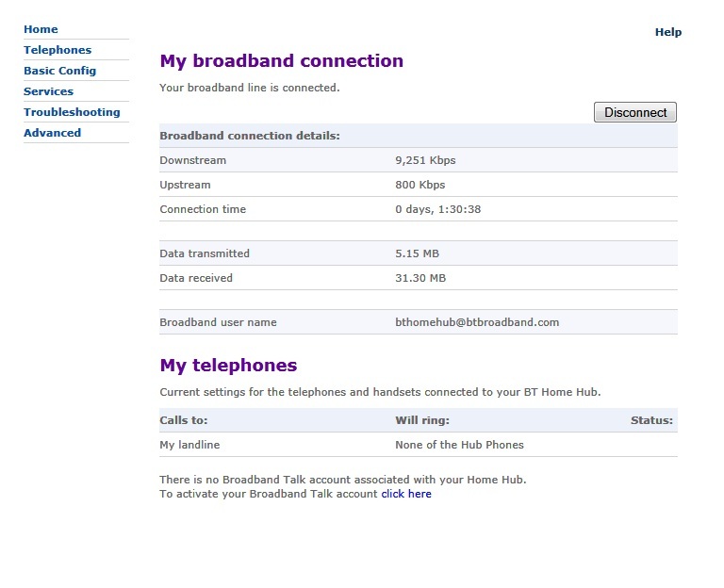
Task: Follow the 'click here' activation link
Action: pyautogui.click(x=406, y=494)
